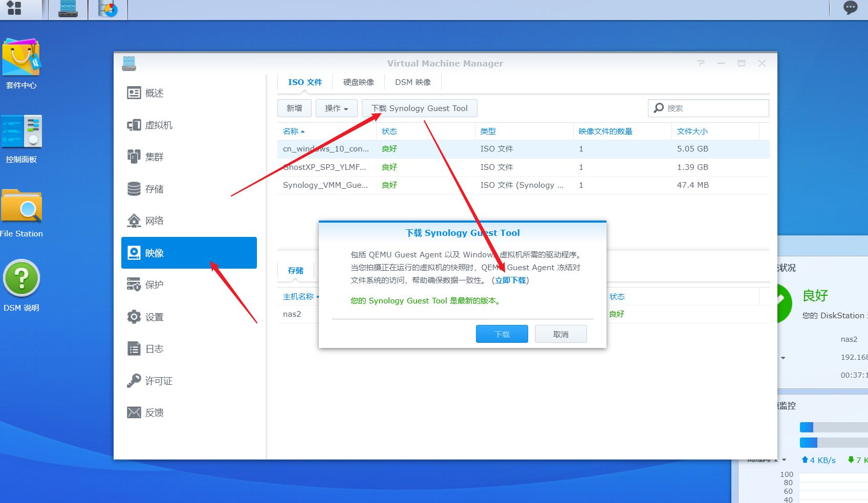The width and height of the screenshot is (868, 503).
Task: Sort by 名称 column header
Action: point(293,132)
